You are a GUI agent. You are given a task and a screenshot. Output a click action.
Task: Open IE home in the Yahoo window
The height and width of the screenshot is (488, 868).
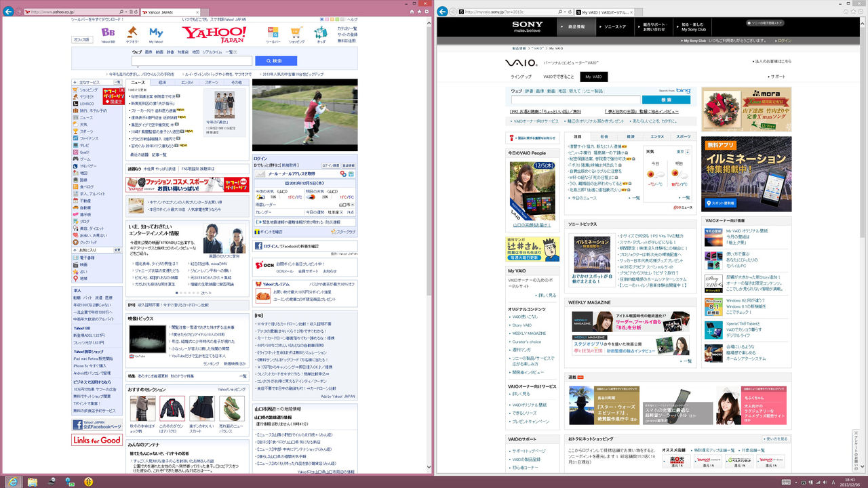point(412,12)
